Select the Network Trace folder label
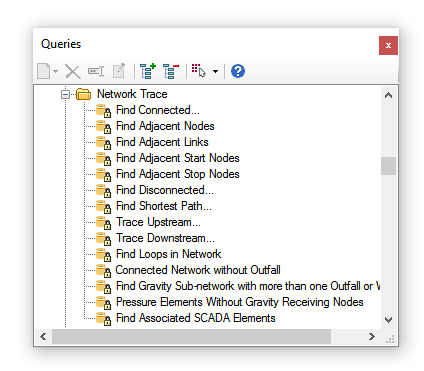Image resolution: width=424 pixels, height=371 pixels. [132, 94]
